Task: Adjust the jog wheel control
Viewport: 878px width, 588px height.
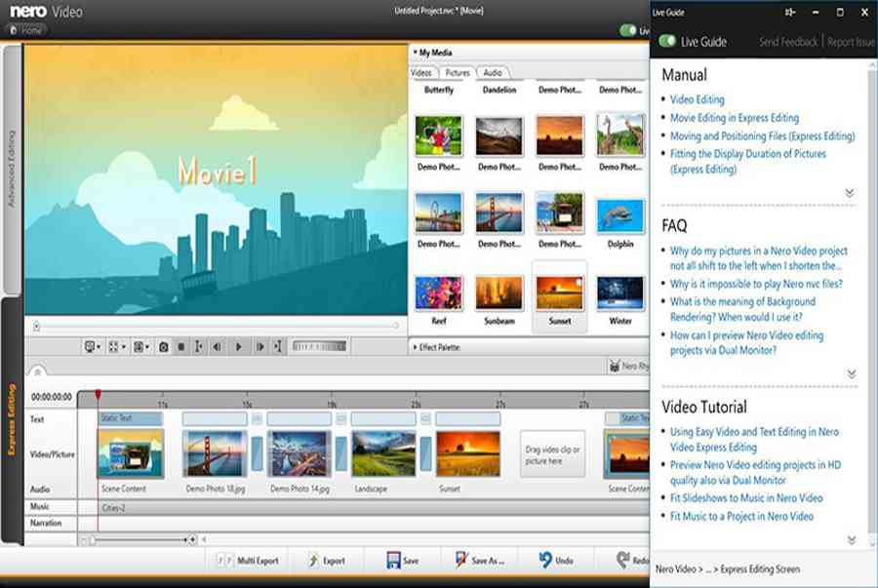Action: coord(319,347)
